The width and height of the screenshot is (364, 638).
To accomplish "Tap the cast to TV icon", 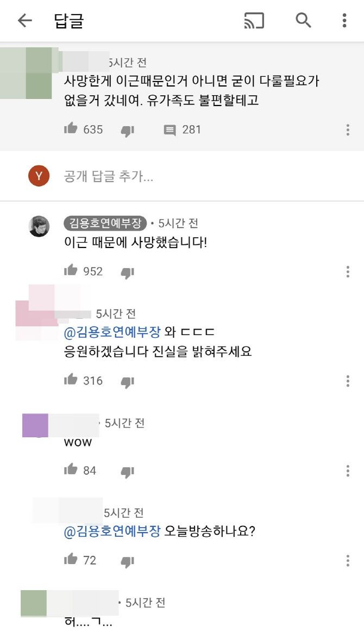I will pyautogui.click(x=254, y=20).
